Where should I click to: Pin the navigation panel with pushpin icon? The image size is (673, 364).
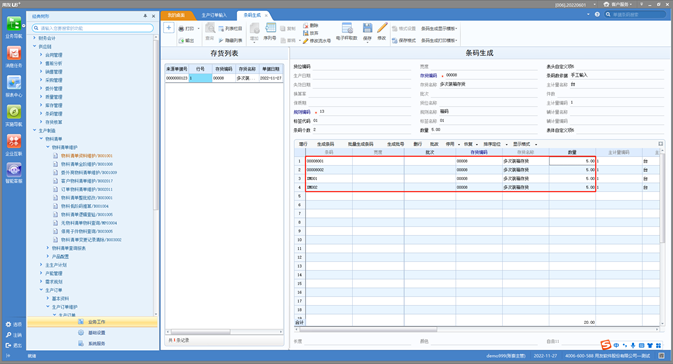click(x=145, y=16)
